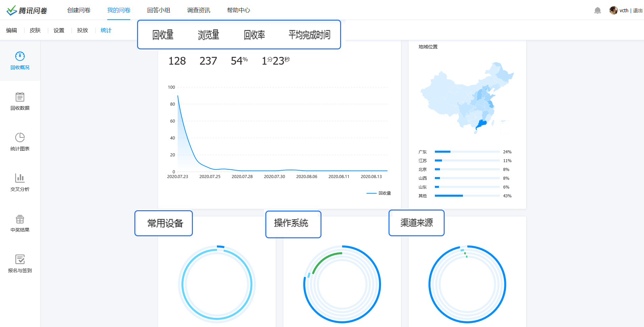The image size is (644, 327).
Task: Open 帮助中心 in the top navigation
Action: click(x=239, y=10)
